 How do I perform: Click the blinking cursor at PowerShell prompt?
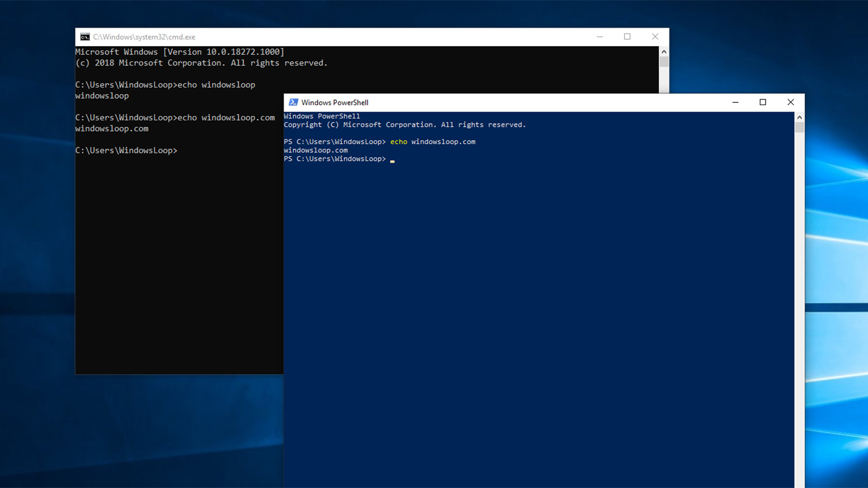392,161
